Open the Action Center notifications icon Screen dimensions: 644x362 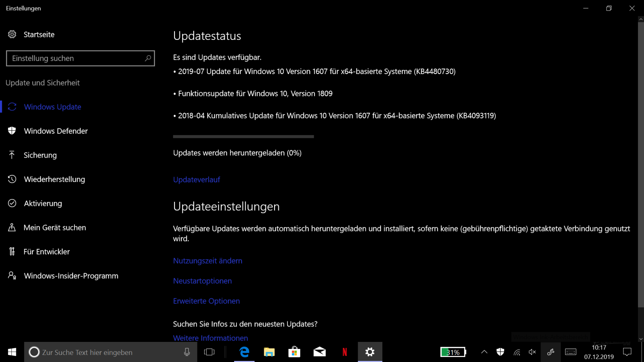[x=627, y=352]
